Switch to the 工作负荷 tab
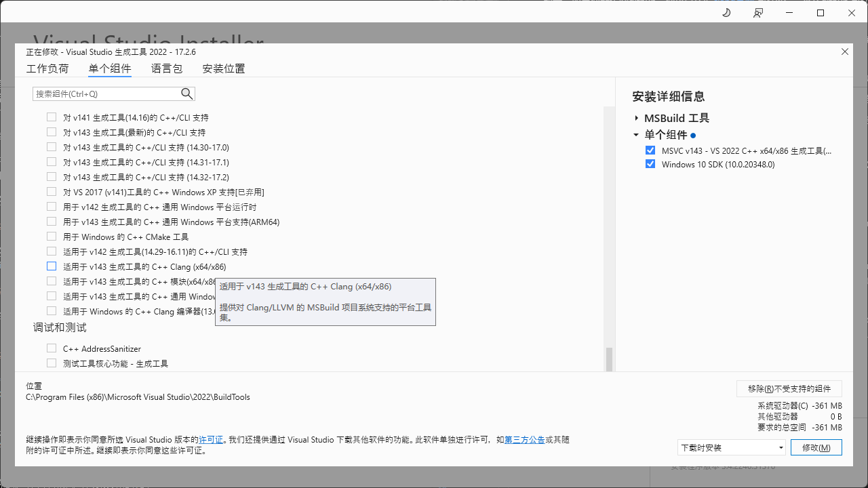This screenshot has height=488, width=868. click(x=47, y=68)
